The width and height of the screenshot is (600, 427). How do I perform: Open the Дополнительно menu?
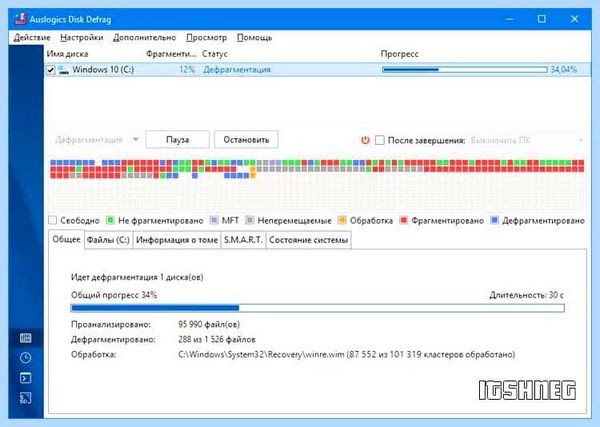(x=144, y=37)
